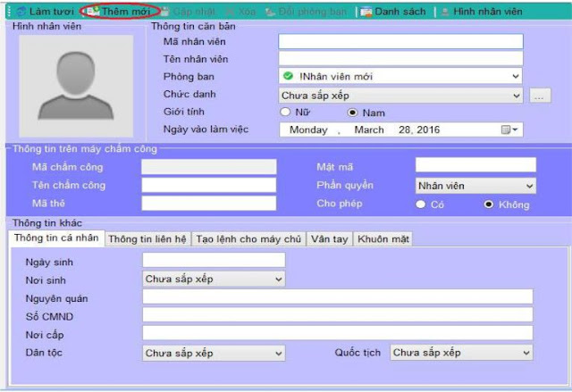Screen dimensions: 572x392
Task: Open the Dân tộc dropdown
Action: [279, 353]
